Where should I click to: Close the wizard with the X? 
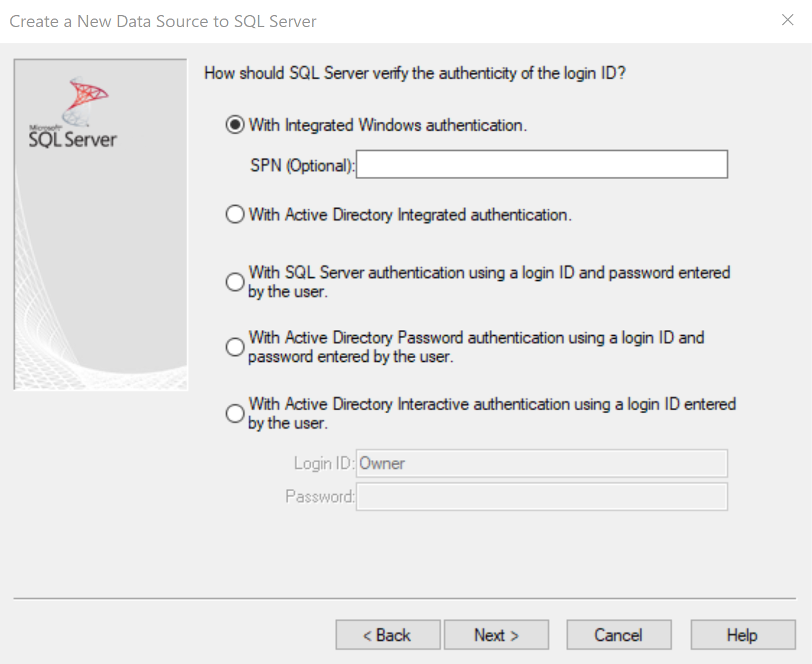787,20
